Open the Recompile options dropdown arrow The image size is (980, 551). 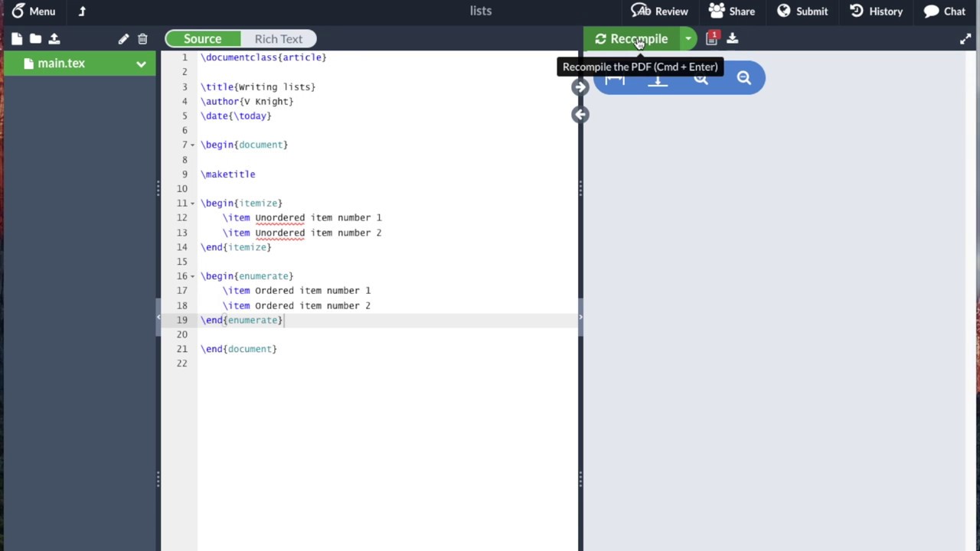[x=688, y=39]
